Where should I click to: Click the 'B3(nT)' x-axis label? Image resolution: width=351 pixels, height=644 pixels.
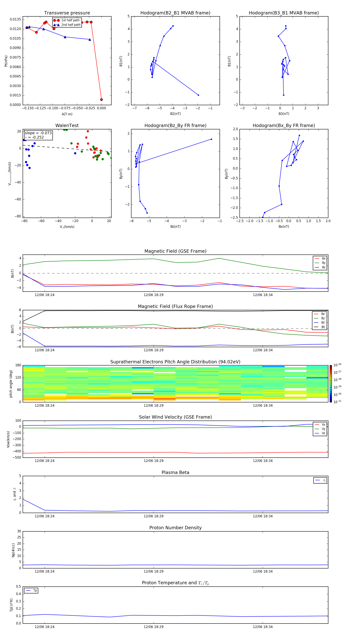(x=284, y=114)
